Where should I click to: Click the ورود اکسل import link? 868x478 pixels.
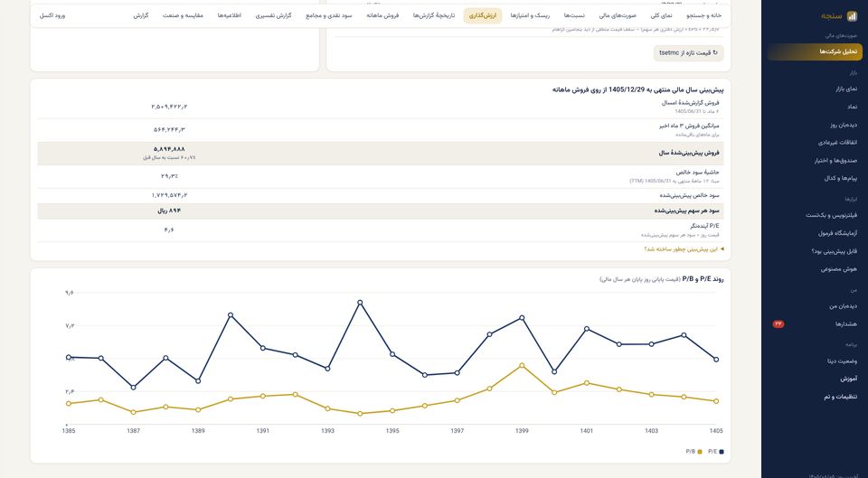point(52,16)
